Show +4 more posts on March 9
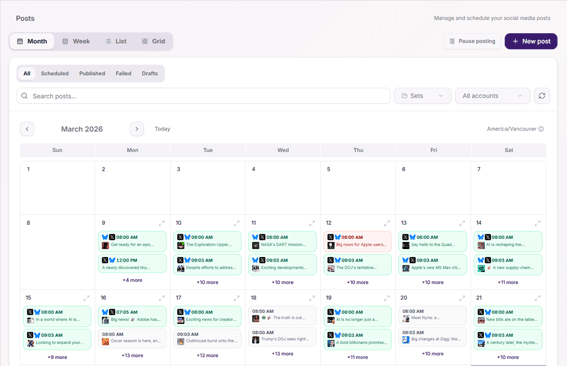The width and height of the screenshot is (567, 366). click(x=132, y=280)
